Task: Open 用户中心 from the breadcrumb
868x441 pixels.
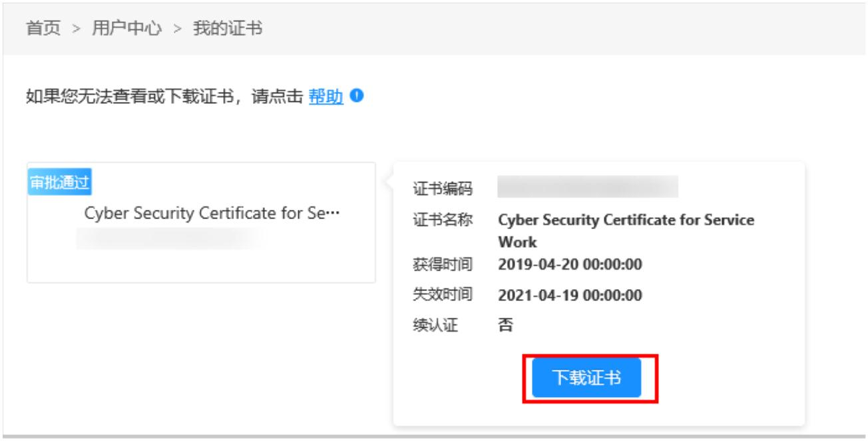Action: point(126,29)
